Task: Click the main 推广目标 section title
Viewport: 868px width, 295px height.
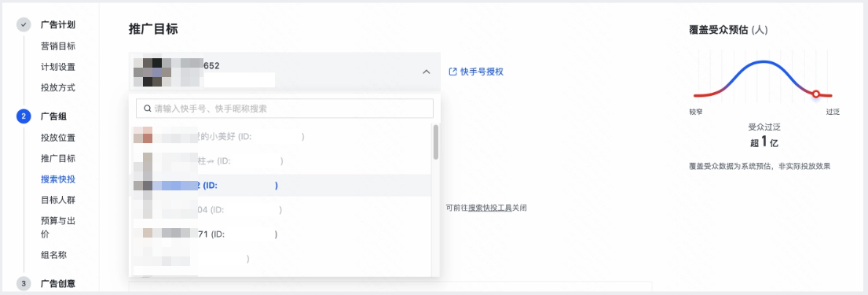Action: tap(153, 29)
